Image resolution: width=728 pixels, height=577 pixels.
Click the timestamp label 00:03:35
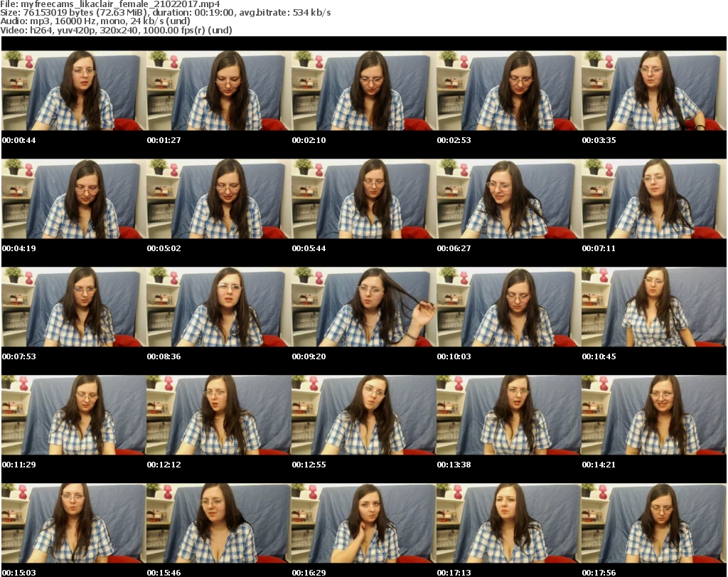(x=599, y=140)
